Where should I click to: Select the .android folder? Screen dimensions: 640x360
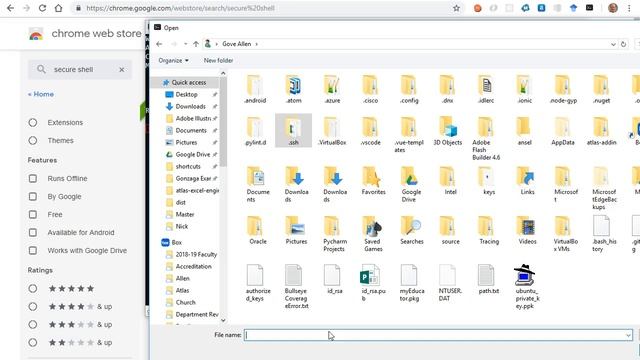pos(255,89)
